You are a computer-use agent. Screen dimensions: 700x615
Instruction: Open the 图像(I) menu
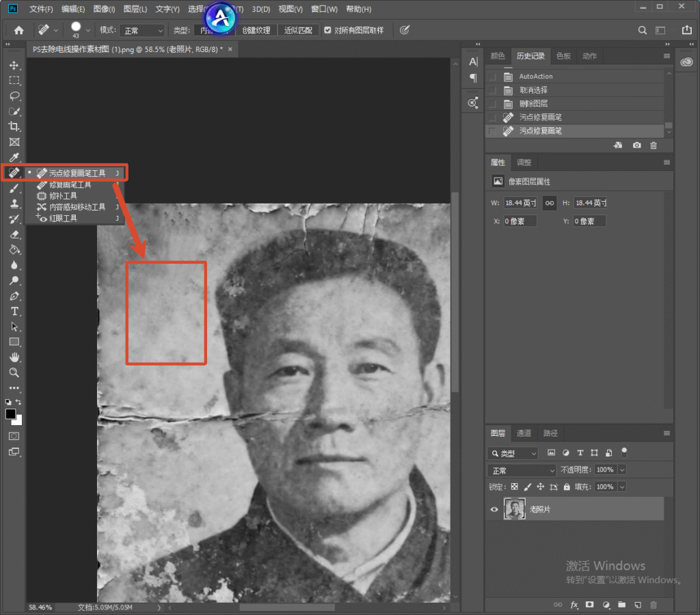pyautogui.click(x=104, y=9)
